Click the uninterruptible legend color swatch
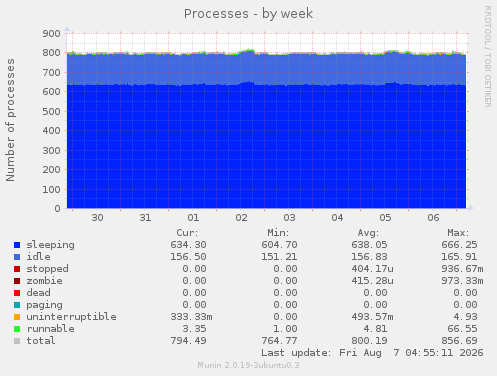 pyautogui.click(x=17, y=317)
